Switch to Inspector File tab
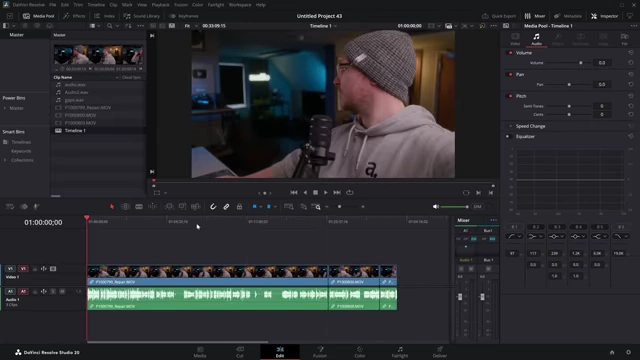 624,39
